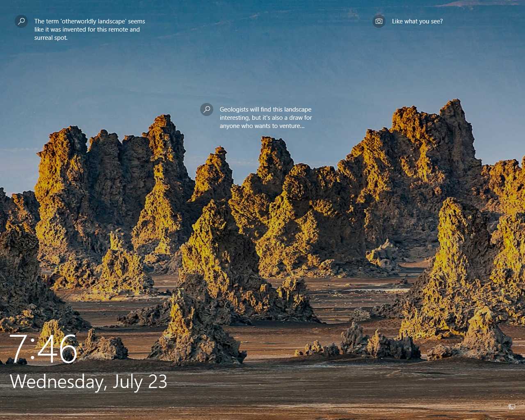This screenshot has width=525, height=420.
Task: Click the 7:46 lock screen clock
Action: pos(43,349)
